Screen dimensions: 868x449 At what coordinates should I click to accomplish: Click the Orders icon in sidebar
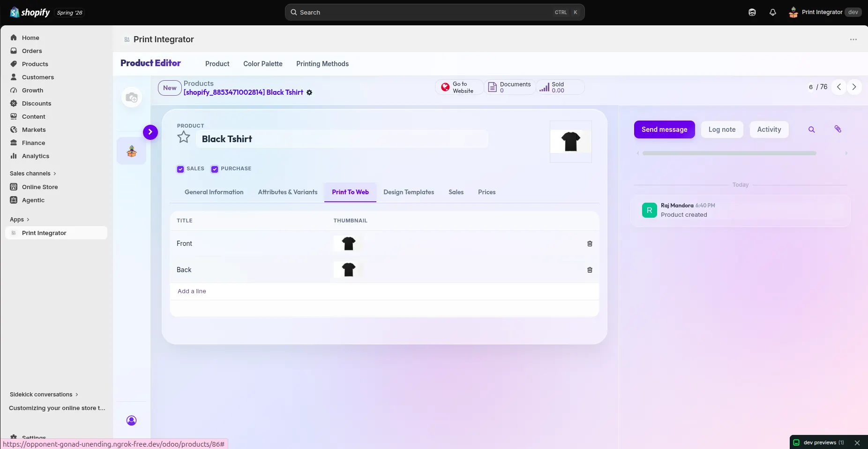coord(14,51)
